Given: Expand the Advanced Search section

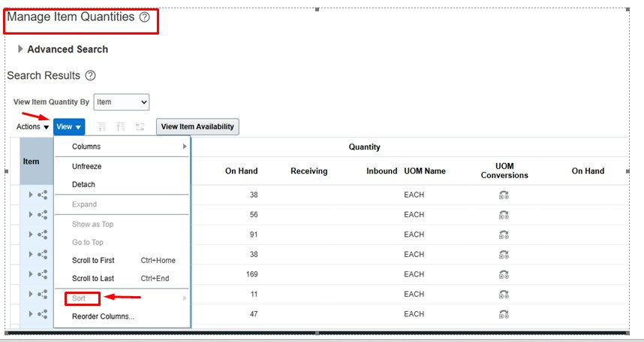Looking at the screenshot, I should [20, 49].
